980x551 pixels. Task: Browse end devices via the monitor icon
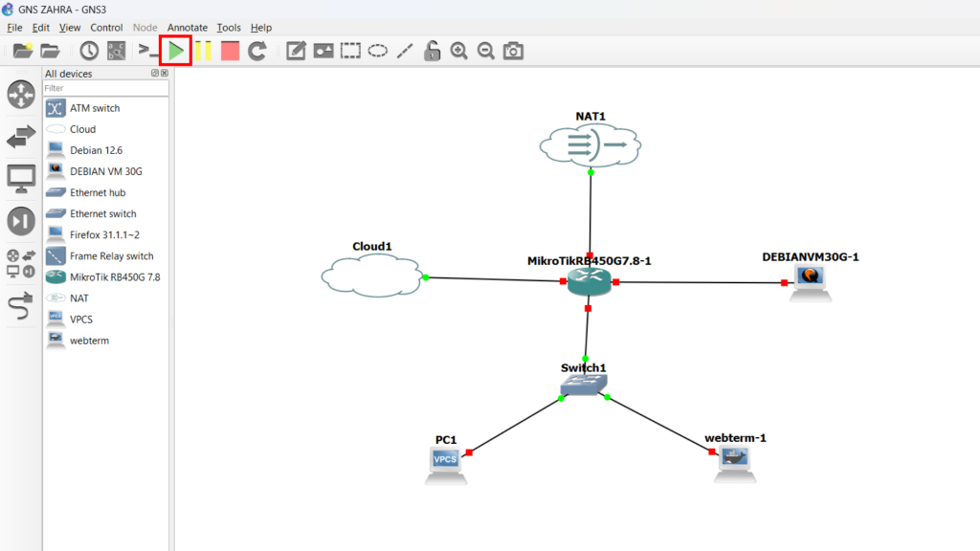click(x=21, y=178)
